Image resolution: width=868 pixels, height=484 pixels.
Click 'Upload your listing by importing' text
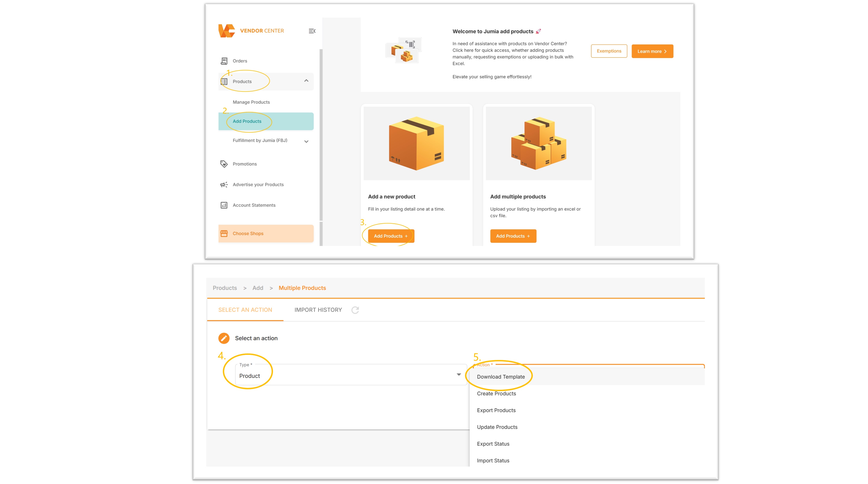[x=535, y=212]
